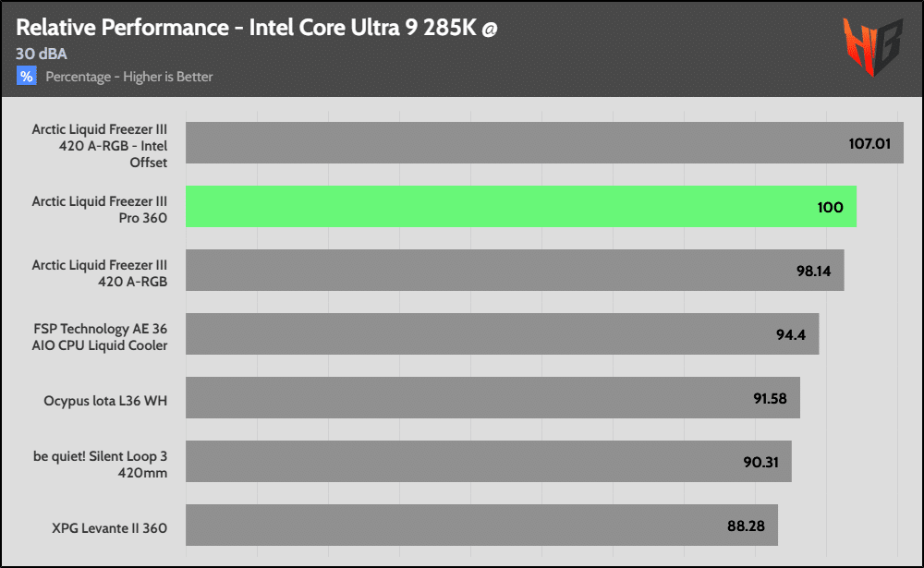Click the blue percent icon
This screenshot has width=924, height=568.
click(x=27, y=77)
